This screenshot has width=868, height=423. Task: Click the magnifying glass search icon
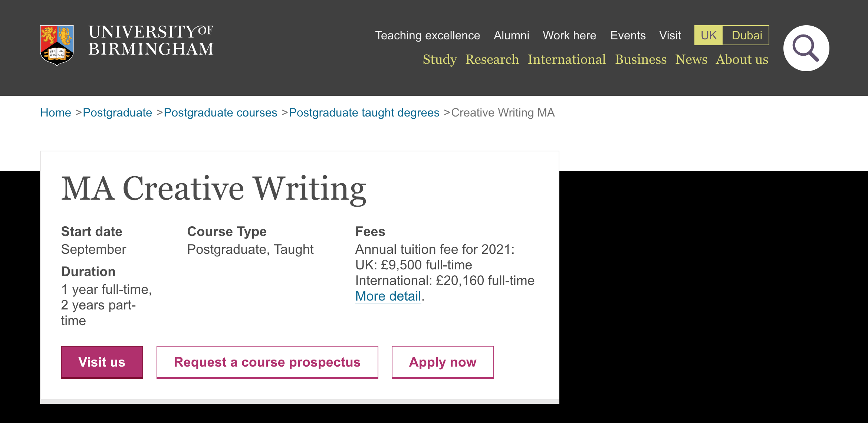[806, 48]
